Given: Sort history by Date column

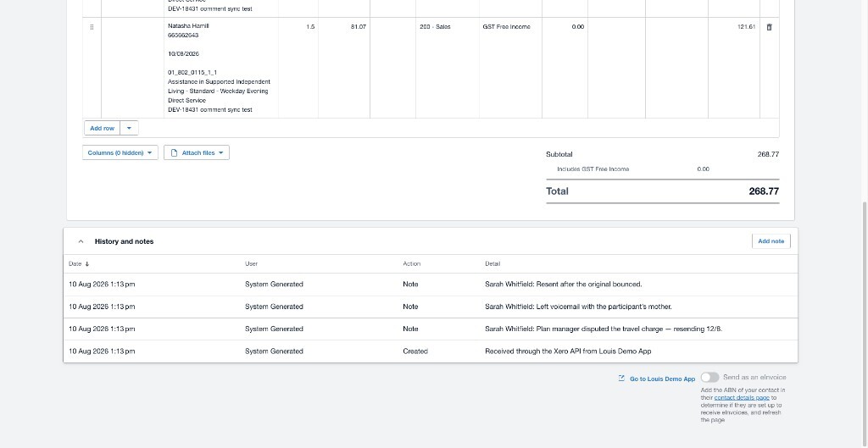Looking at the screenshot, I should click(79, 264).
